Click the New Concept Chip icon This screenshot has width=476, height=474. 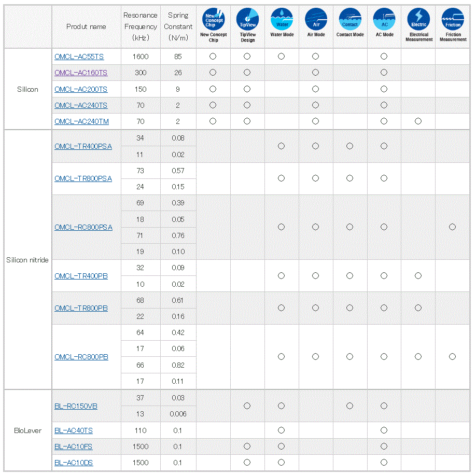point(213,19)
